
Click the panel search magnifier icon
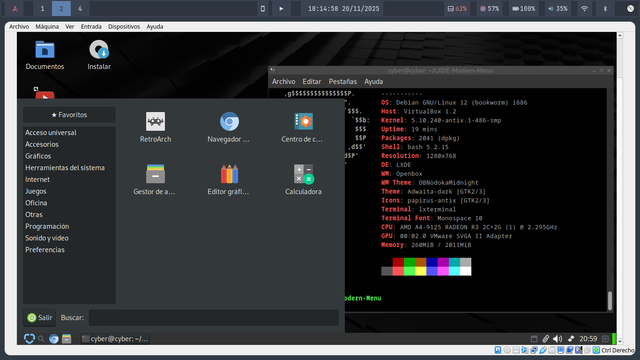point(41,339)
